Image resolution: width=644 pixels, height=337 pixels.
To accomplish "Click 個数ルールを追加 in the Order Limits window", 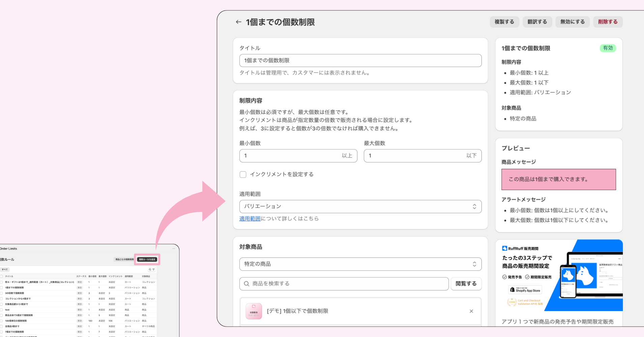I will pyautogui.click(x=147, y=259).
